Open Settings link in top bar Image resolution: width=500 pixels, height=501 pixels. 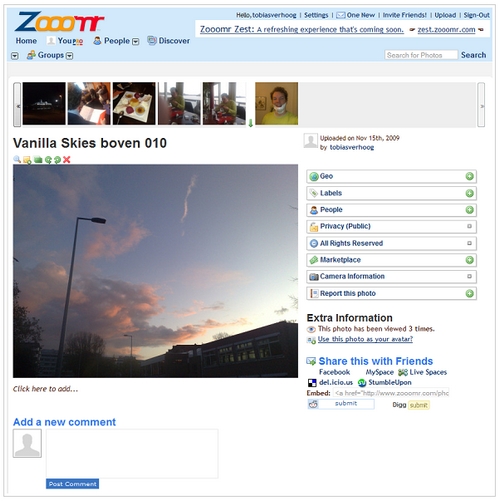(x=316, y=15)
